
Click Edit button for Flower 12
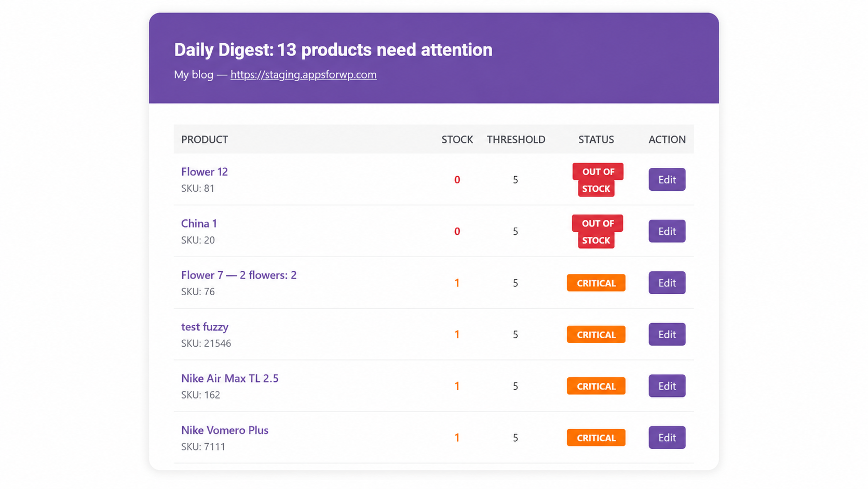tap(667, 179)
